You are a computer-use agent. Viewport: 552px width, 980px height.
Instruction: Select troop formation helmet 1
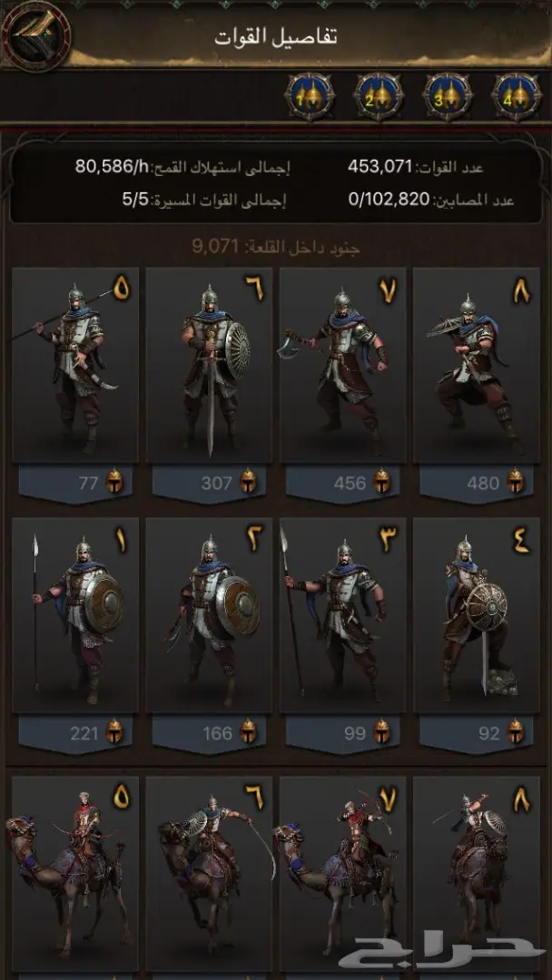click(x=310, y=97)
